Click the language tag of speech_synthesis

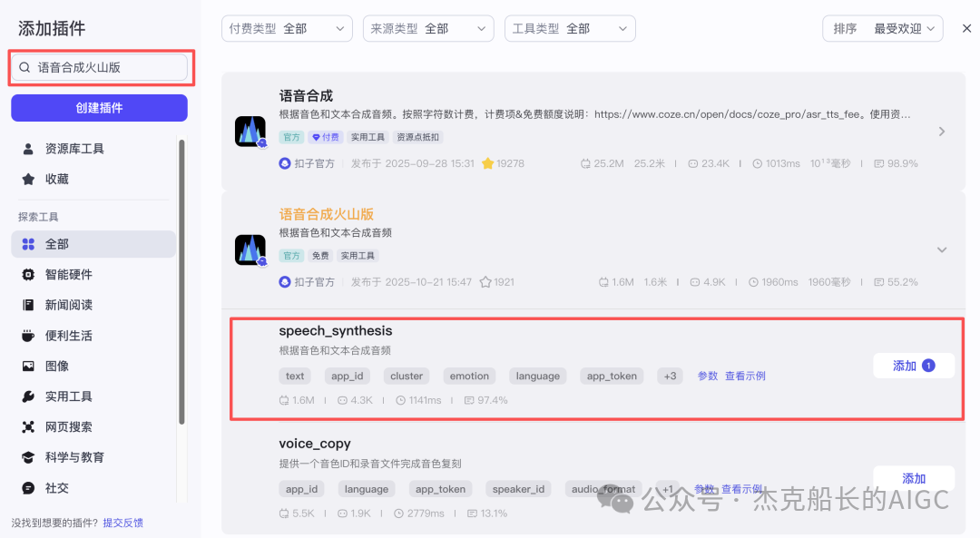pyautogui.click(x=537, y=377)
